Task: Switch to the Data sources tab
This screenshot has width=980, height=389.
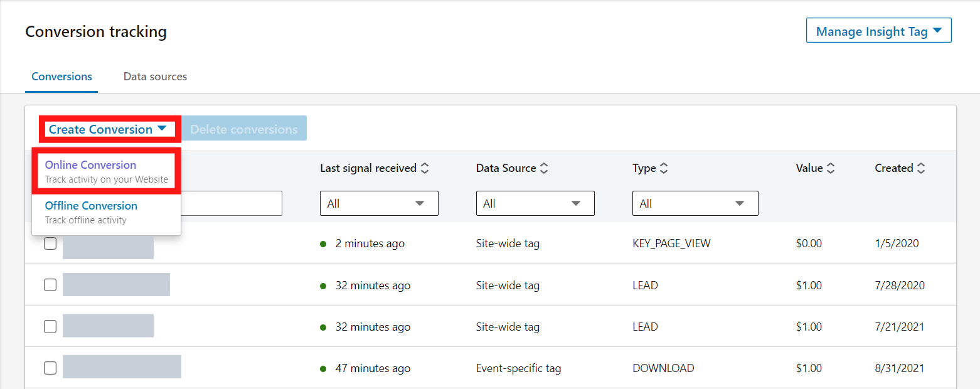Action: pos(155,77)
